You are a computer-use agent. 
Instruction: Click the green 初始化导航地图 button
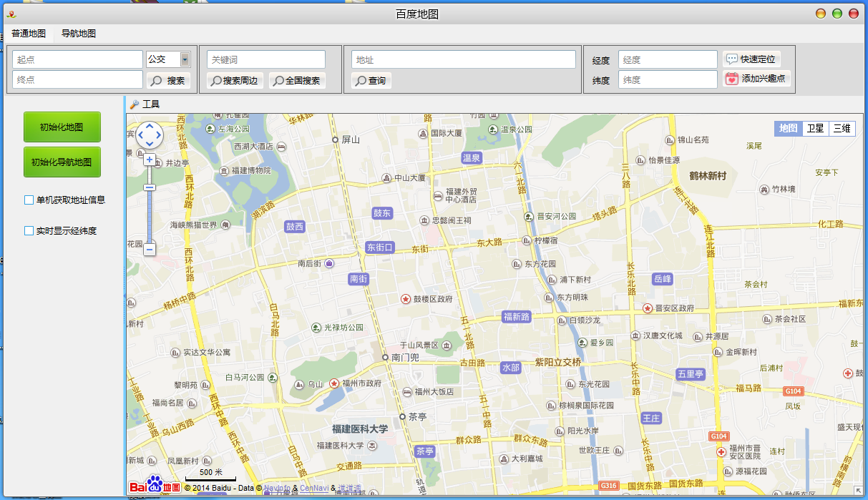tap(62, 162)
